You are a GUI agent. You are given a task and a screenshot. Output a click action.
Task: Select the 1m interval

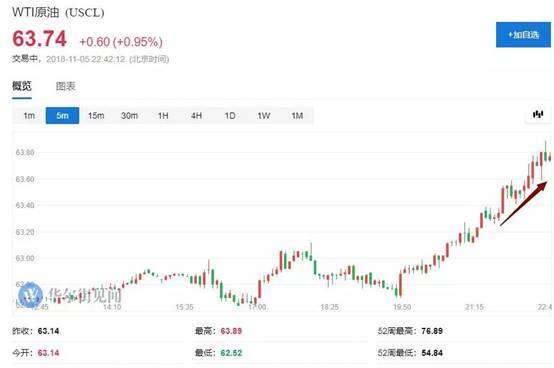(x=29, y=115)
